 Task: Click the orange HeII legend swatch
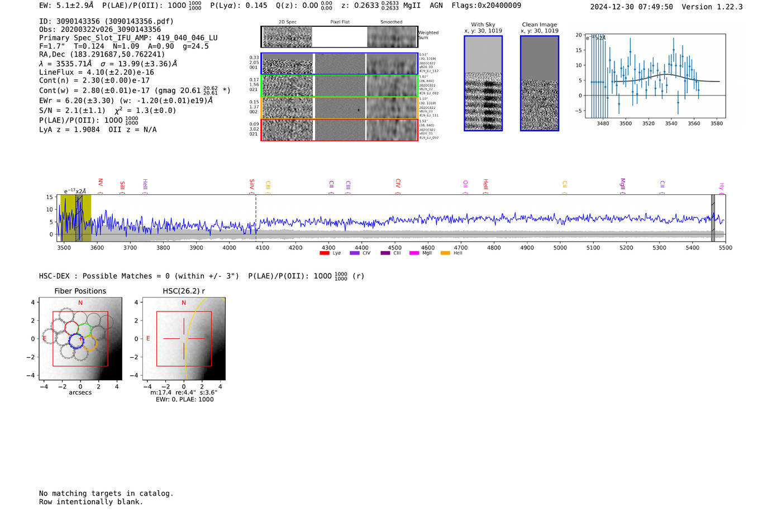pos(445,253)
